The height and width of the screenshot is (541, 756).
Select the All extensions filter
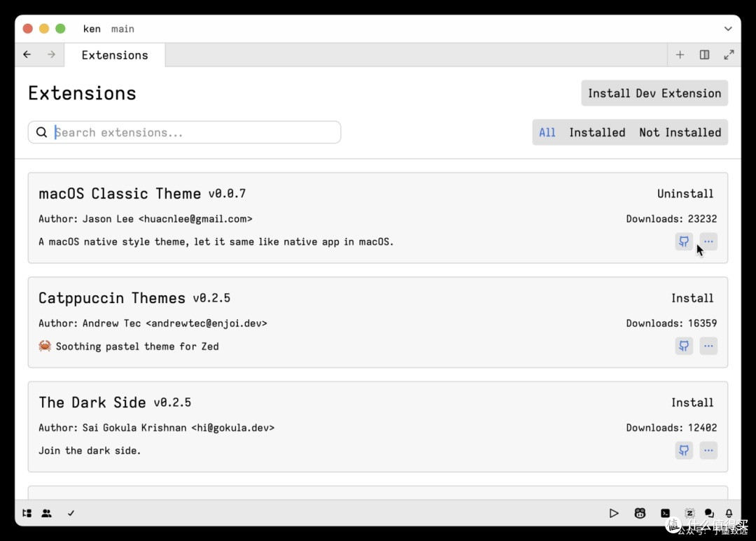(547, 132)
